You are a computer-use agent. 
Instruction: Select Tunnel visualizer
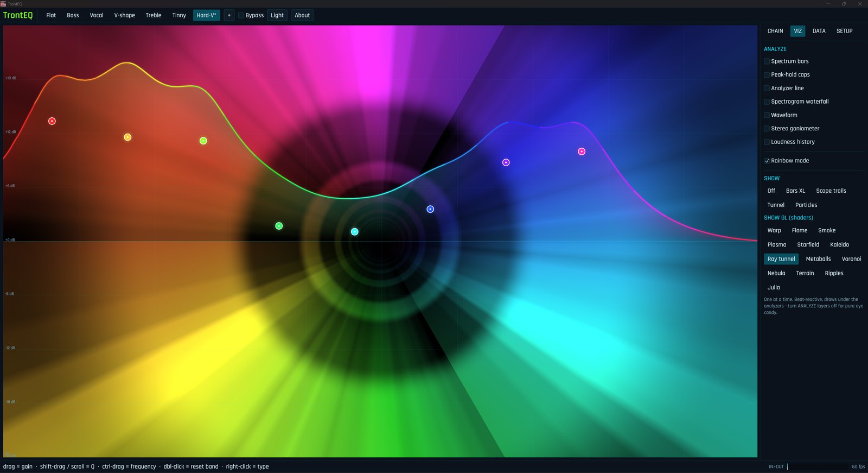coord(776,205)
